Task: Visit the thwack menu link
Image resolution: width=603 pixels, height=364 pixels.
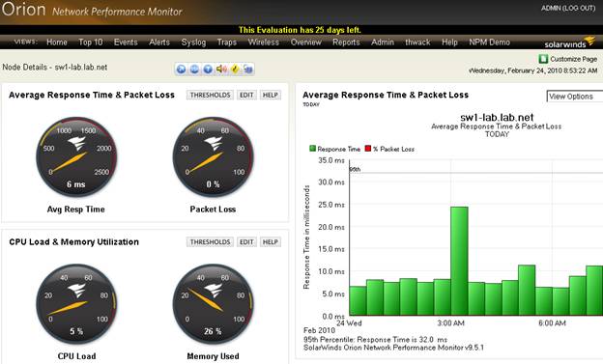Action: point(417,42)
